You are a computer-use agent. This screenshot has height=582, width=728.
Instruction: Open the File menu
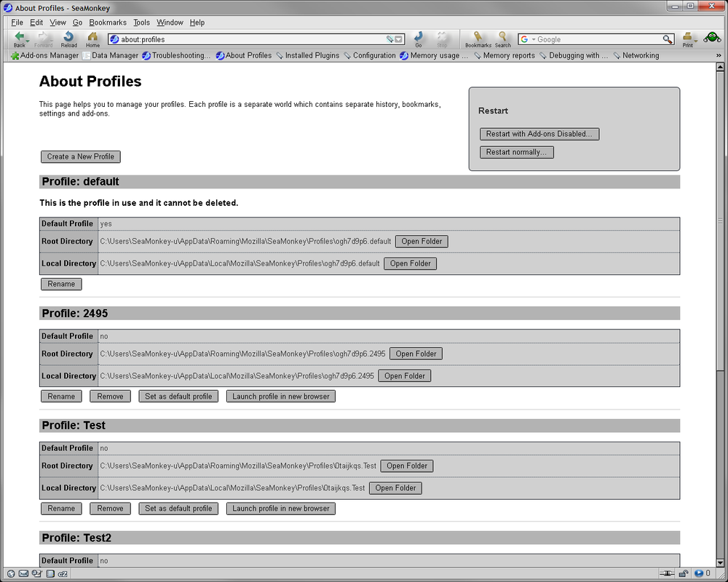(x=17, y=23)
